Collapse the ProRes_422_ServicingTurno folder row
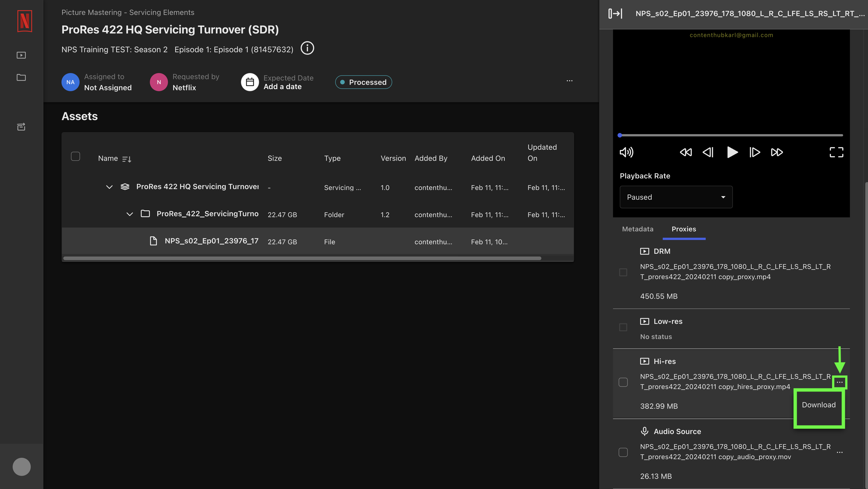Screen dimensions: 868x489 click(129, 214)
